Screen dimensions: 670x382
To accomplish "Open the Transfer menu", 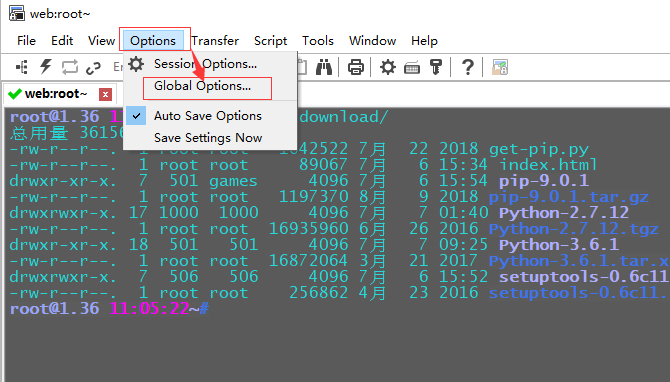I will pyautogui.click(x=215, y=41).
